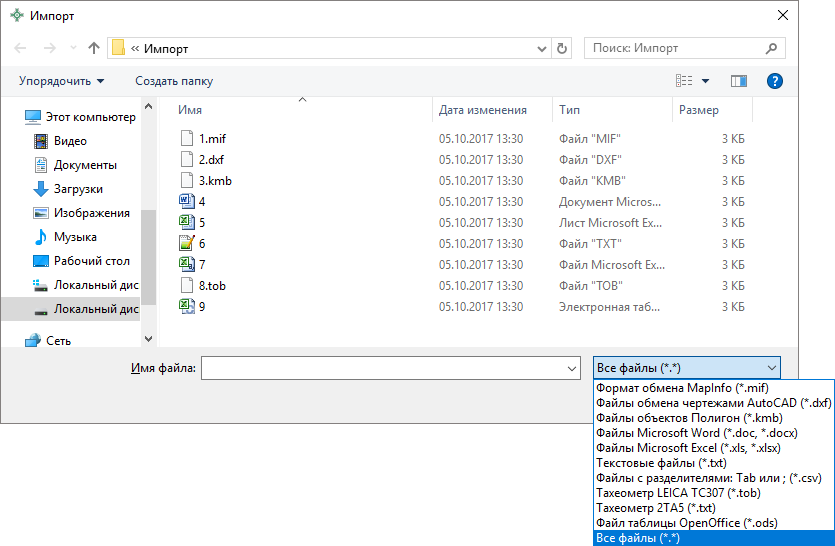Click the up-one-level arrow icon
Image resolution: width=835 pixels, height=546 pixels.
(x=94, y=48)
